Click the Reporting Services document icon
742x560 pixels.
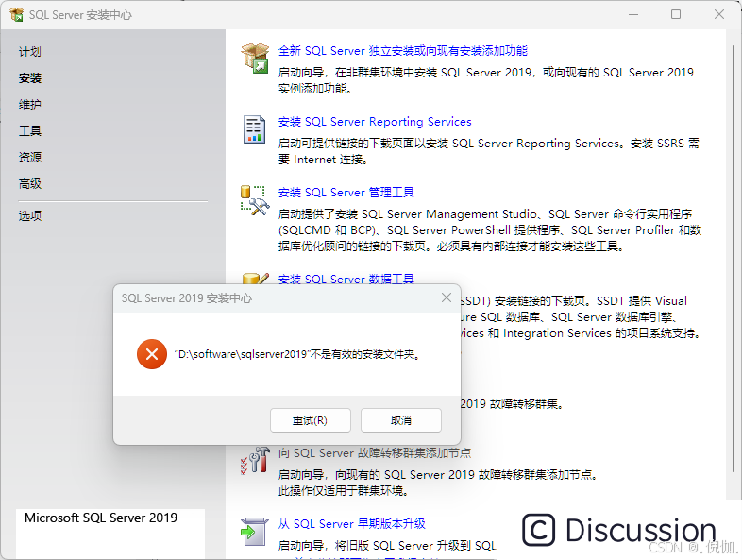click(255, 129)
